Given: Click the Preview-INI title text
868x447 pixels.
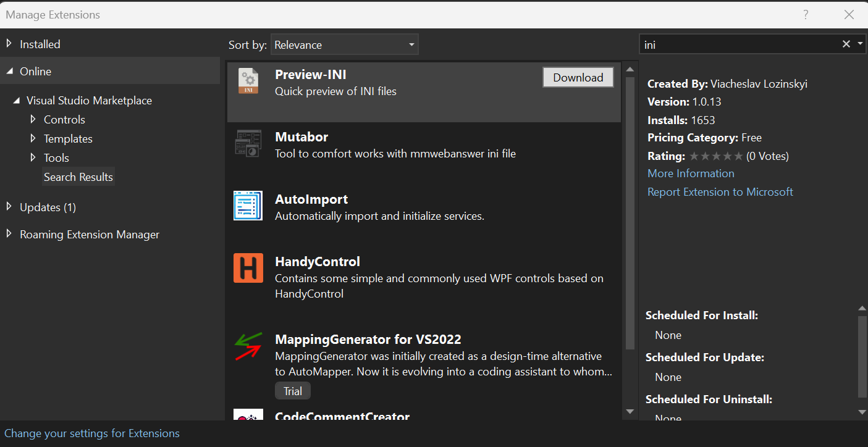Looking at the screenshot, I should [311, 75].
